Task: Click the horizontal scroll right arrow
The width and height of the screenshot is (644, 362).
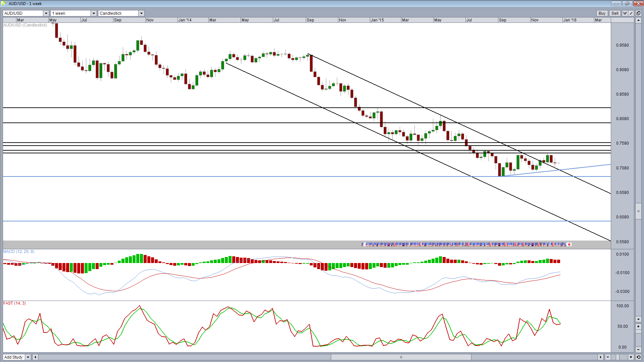Action: [601, 357]
